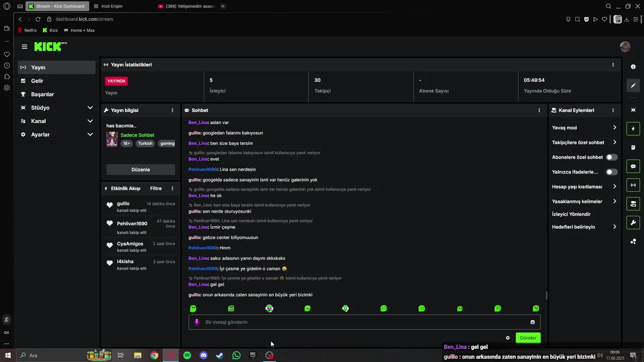Click the Opera logo menu button
Screen dimensions: 644x362
pyautogui.click(x=7, y=6)
